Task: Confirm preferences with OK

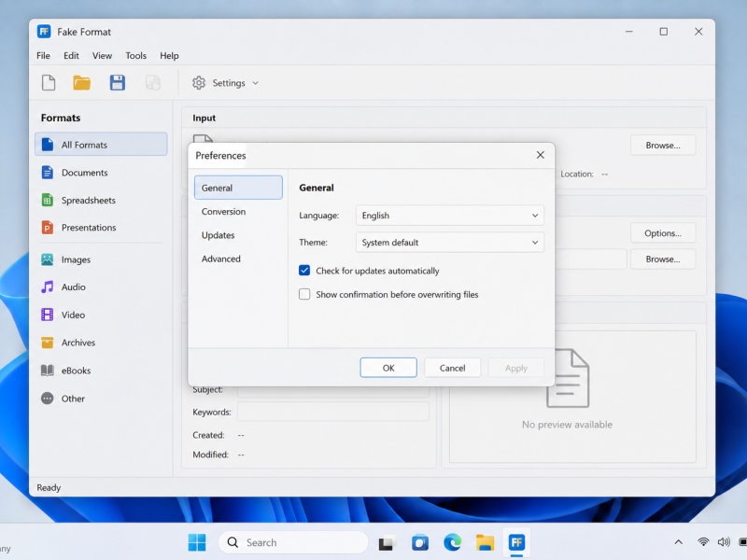Action: tap(388, 368)
